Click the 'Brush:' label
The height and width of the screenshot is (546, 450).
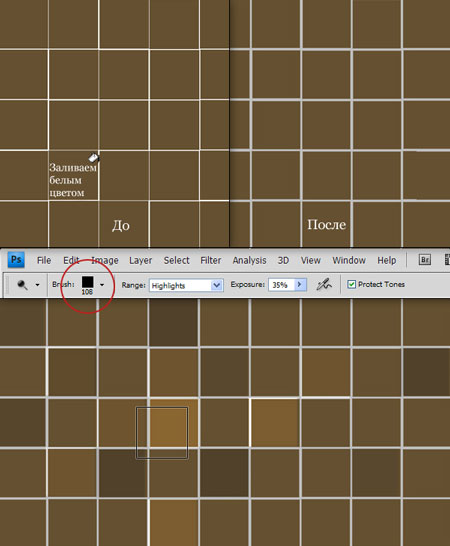click(x=63, y=284)
